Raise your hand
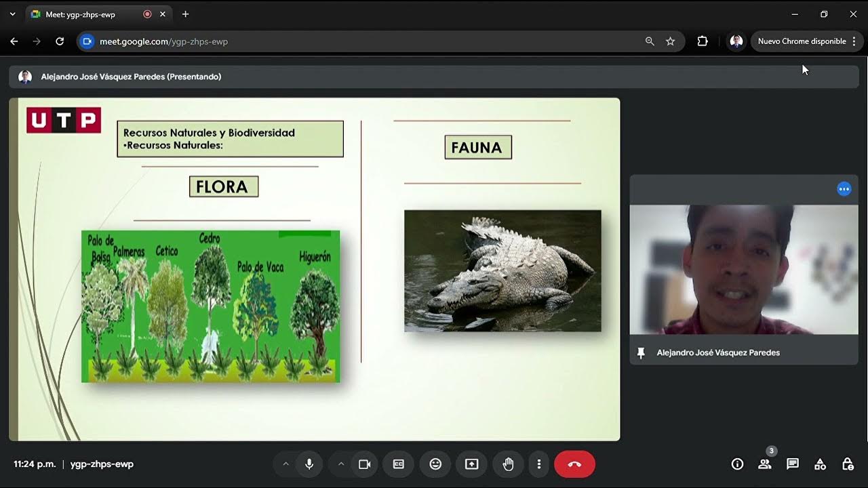This screenshot has width=868, height=488. (x=508, y=464)
